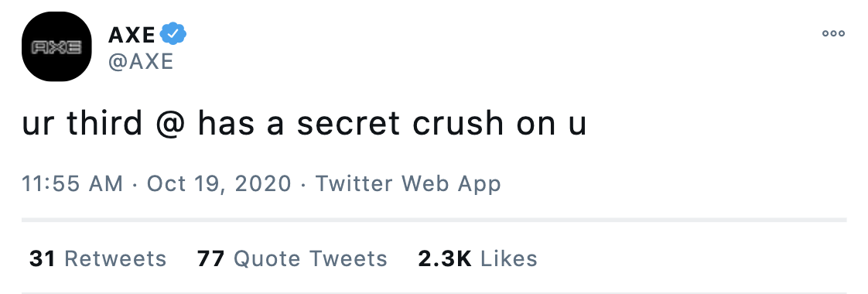
Task: View the 77 Quote Tweets list
Action: (x=292, y=258)
